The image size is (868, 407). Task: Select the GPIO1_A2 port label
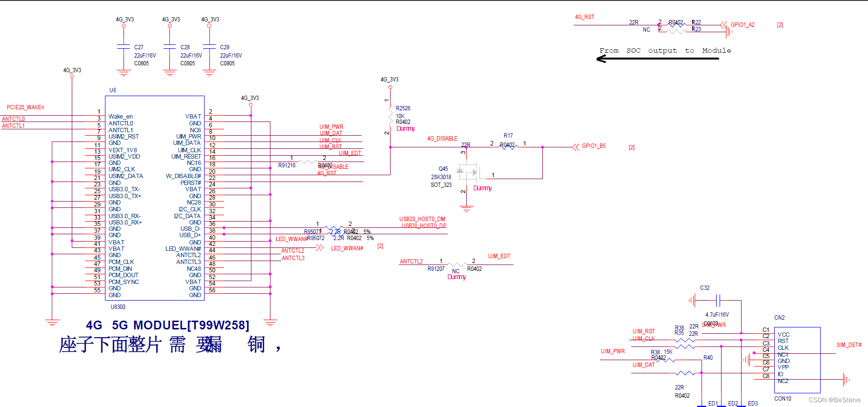pyautogui.click(x=743, y=25)
